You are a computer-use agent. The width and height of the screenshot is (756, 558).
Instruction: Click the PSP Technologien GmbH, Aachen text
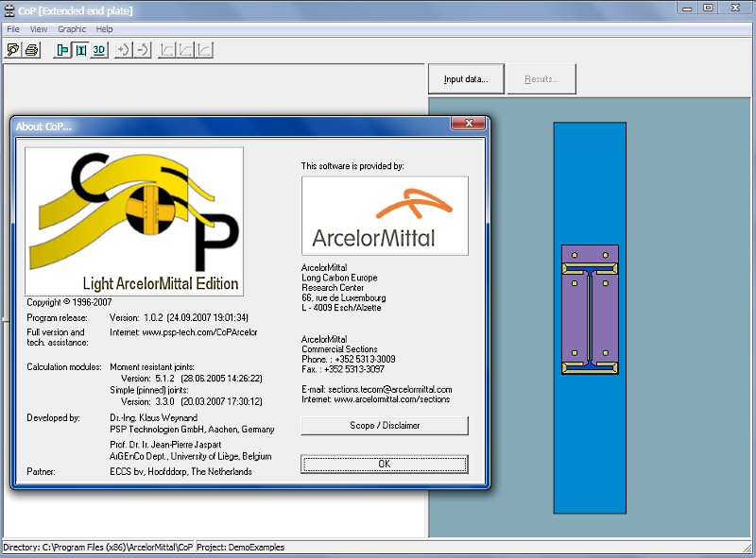pyautogui.click(x=192, y=429)
